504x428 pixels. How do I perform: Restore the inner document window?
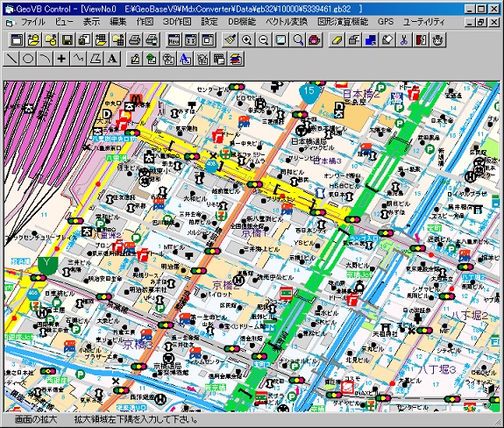[481, 22]
